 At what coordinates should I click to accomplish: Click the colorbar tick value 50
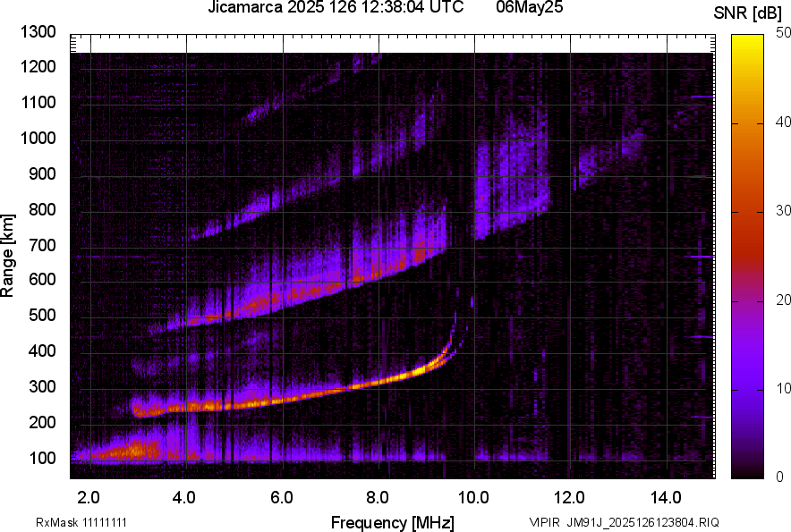[x=784, y=33]
